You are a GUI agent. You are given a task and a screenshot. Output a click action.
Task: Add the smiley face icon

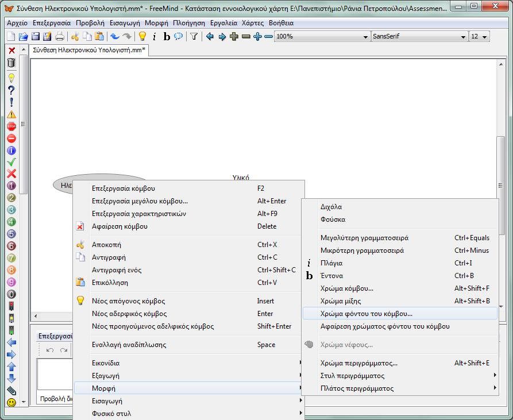click(x=11, y=402)
